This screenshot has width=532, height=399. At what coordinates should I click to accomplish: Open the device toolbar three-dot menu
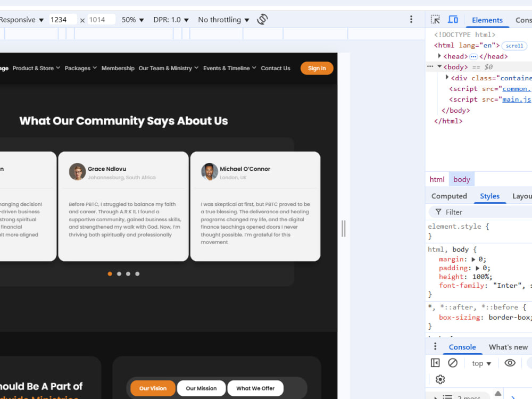point(411,19)
